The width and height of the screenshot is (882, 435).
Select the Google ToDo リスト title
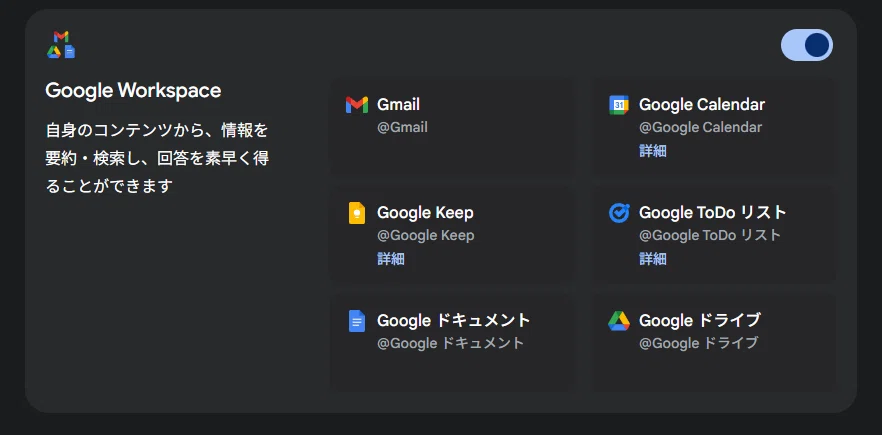713,213
